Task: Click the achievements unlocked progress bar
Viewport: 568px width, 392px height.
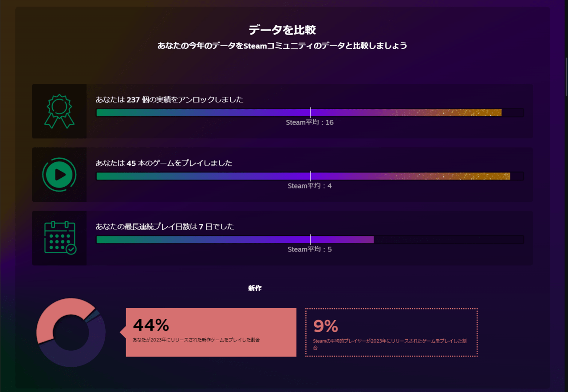Action: (310, 113)
